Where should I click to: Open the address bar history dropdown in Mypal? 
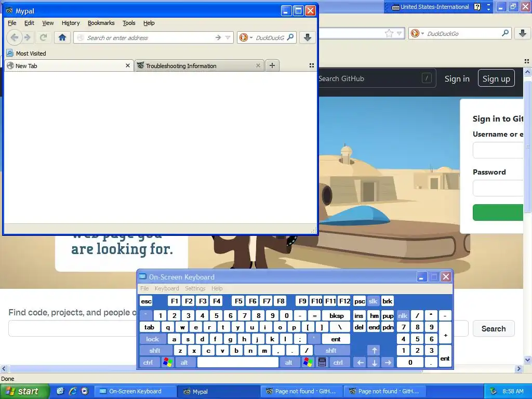[228, 37]
